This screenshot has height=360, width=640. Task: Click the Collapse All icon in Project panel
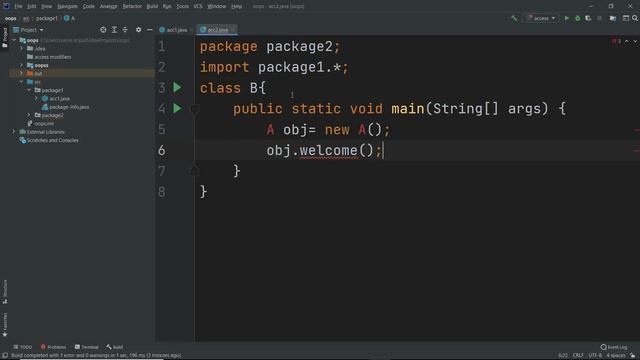125,30
